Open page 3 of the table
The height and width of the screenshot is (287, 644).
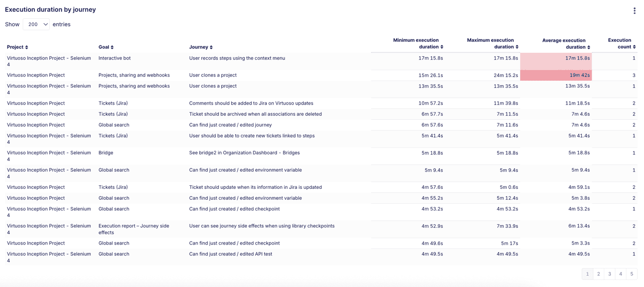point(609,274)
